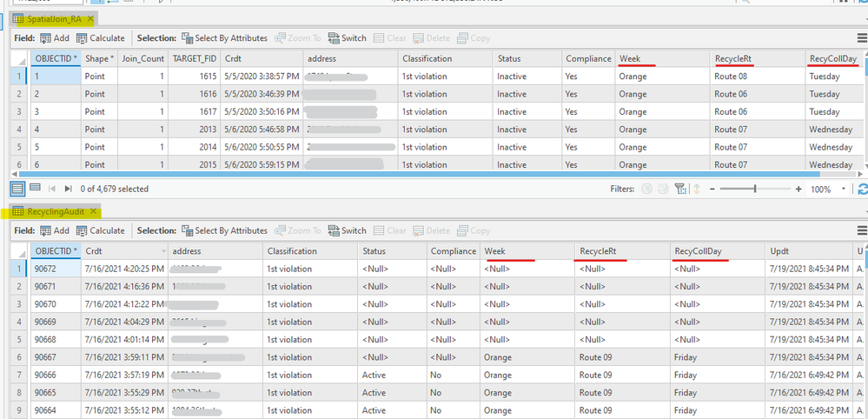Go to first record arrow
Viewport: 868px width, 419px height.
pos(53,189)
